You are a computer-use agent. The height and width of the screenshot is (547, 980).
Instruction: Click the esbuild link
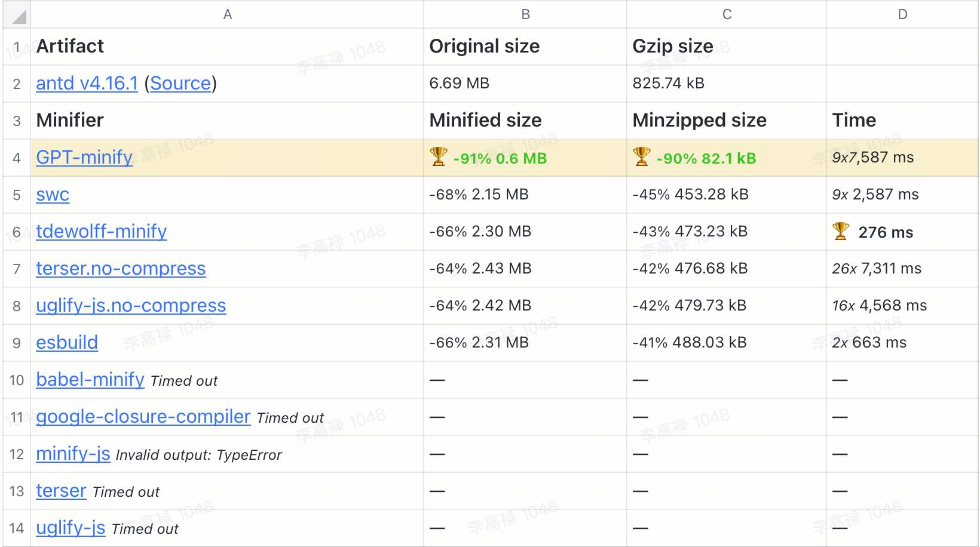(x=67, y=343)
